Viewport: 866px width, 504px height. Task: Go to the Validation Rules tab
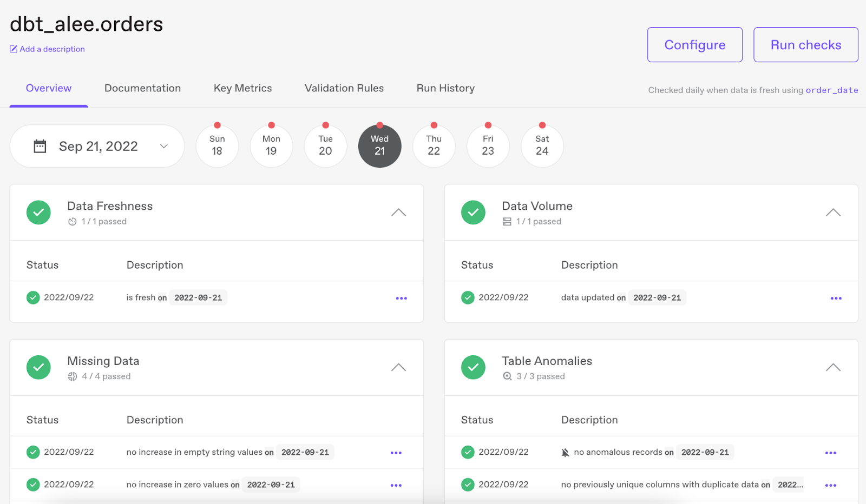pyautogui.click(x=344, y=88)
